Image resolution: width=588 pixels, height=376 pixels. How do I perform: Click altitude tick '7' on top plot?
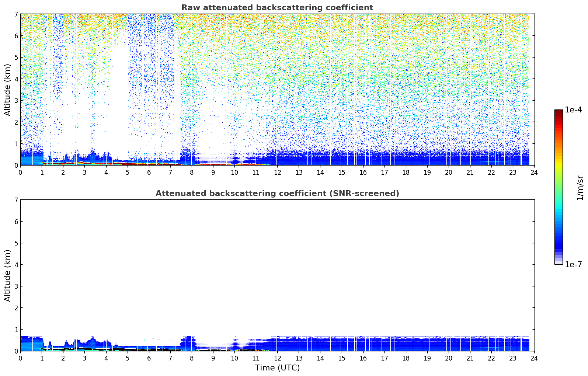(16, 14)
